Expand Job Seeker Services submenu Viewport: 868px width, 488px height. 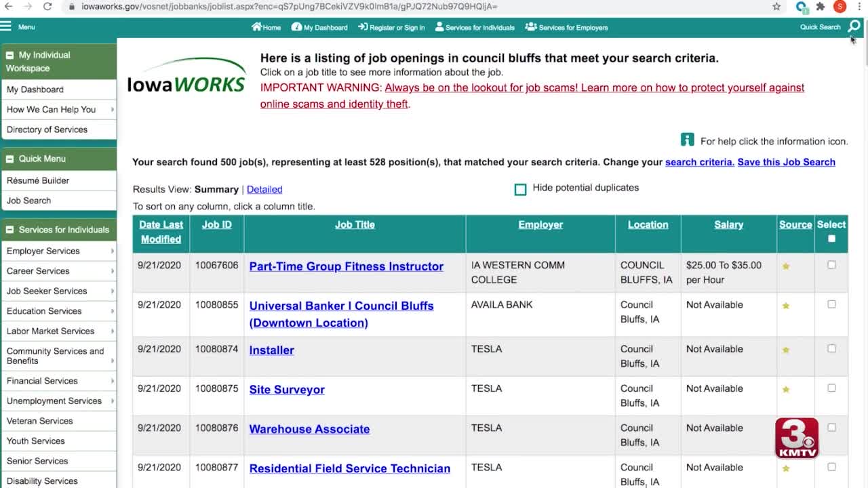113,291
